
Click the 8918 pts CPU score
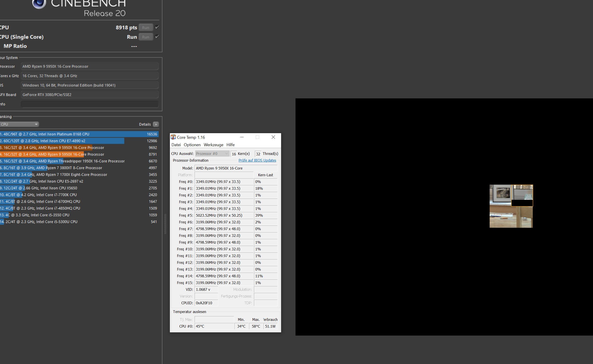tap(126, 27)
